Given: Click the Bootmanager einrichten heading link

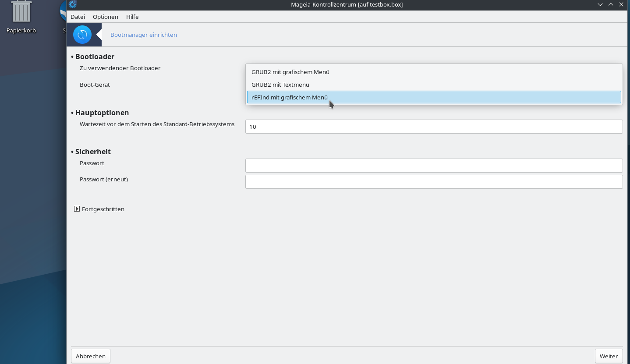Looking at the screenshot, I should point(144,35).
